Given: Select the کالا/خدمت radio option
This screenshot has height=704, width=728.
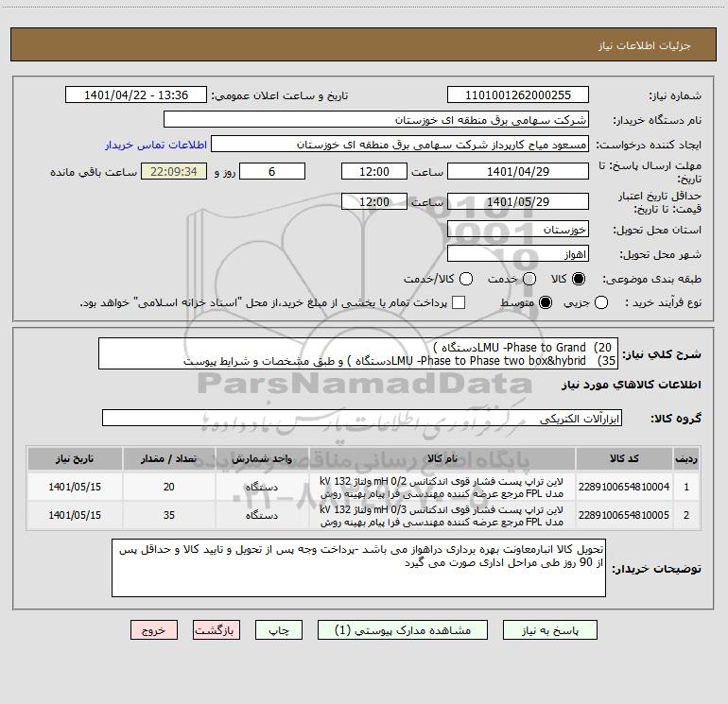Looking at the screenshot, I should pyautogui.click(x=466, y=279).
